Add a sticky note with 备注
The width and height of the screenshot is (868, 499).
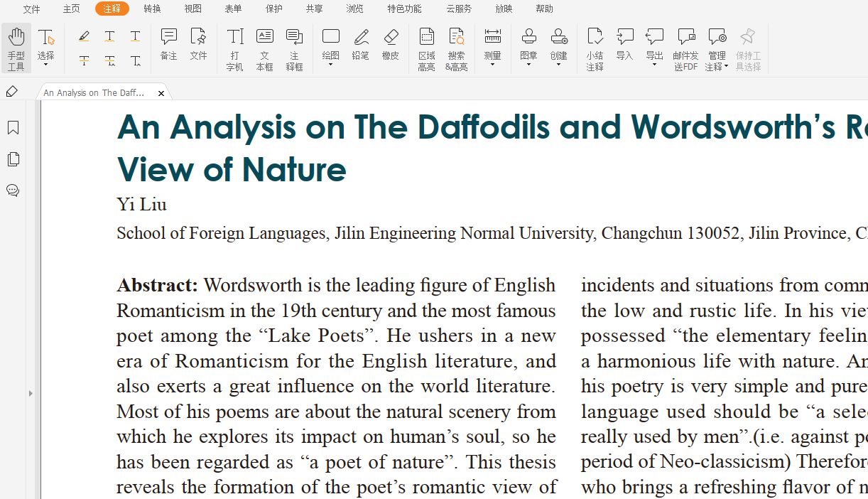(x=168, y=44)
